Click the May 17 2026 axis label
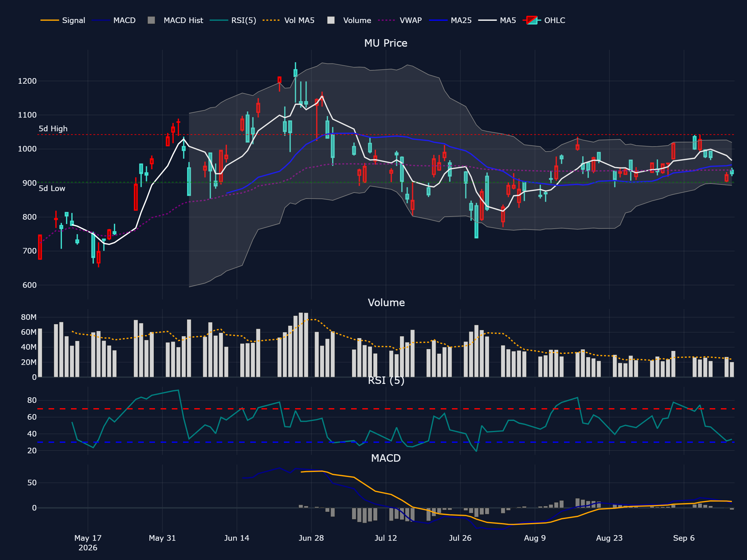This screenshot has height=560, width=747. (88, 543)
